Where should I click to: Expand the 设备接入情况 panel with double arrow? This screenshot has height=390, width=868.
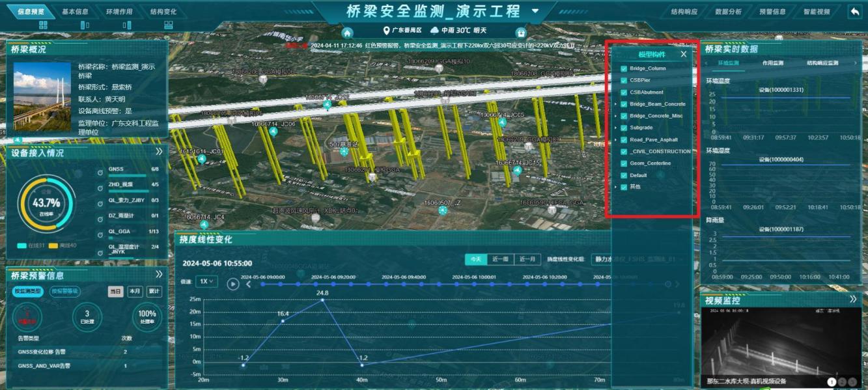point(159,152)
